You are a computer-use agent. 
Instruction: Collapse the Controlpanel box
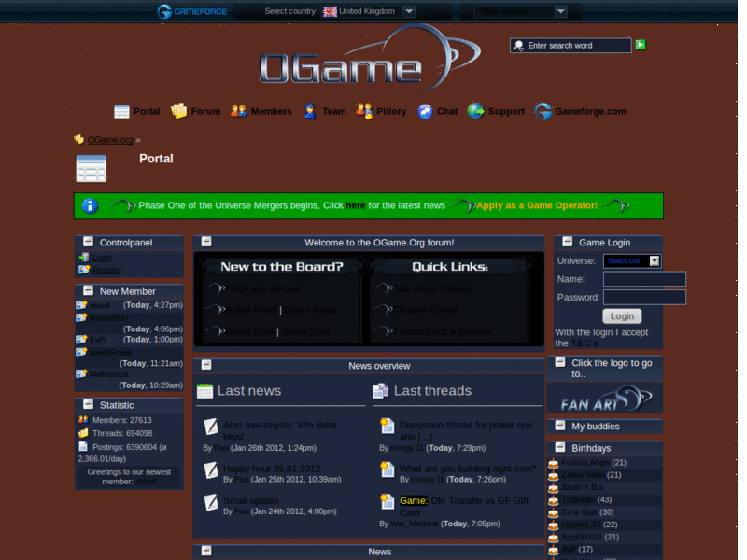(x=88, y=242)
